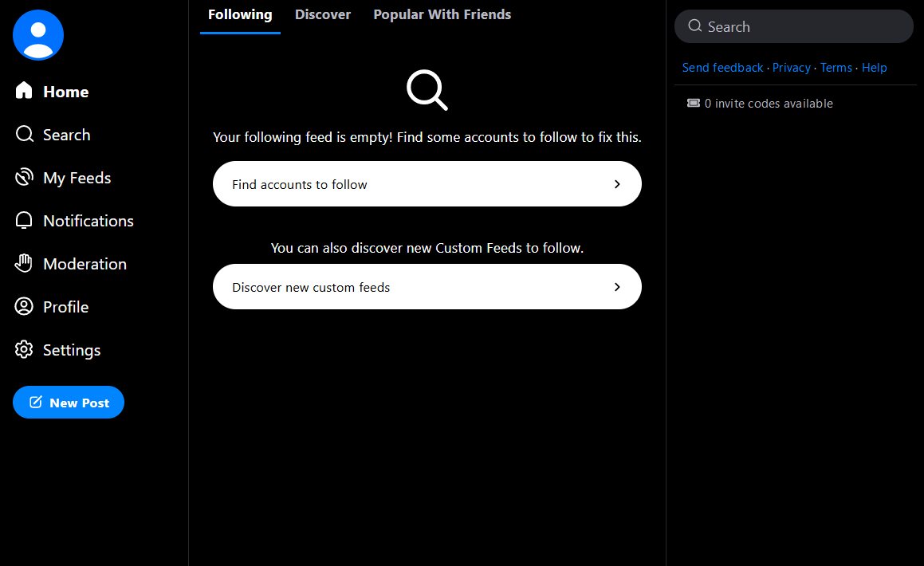
Task: Open the Send feedback link
Action: pyautogui.click(x=722, y=68)
